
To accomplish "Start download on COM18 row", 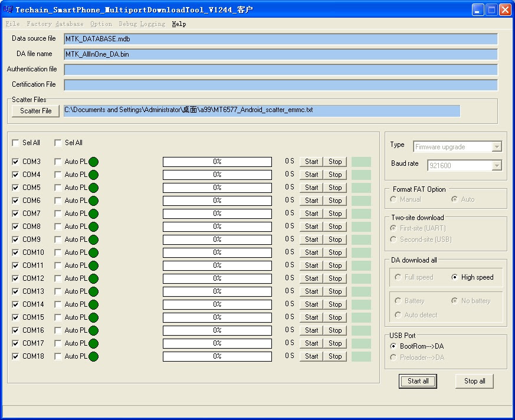I will [311, 356].
